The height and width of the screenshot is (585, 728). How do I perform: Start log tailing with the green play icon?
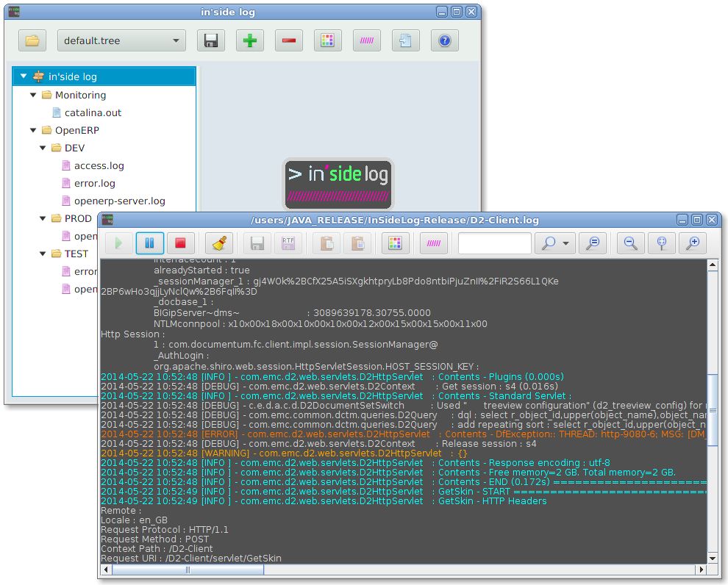click(118, 243)
